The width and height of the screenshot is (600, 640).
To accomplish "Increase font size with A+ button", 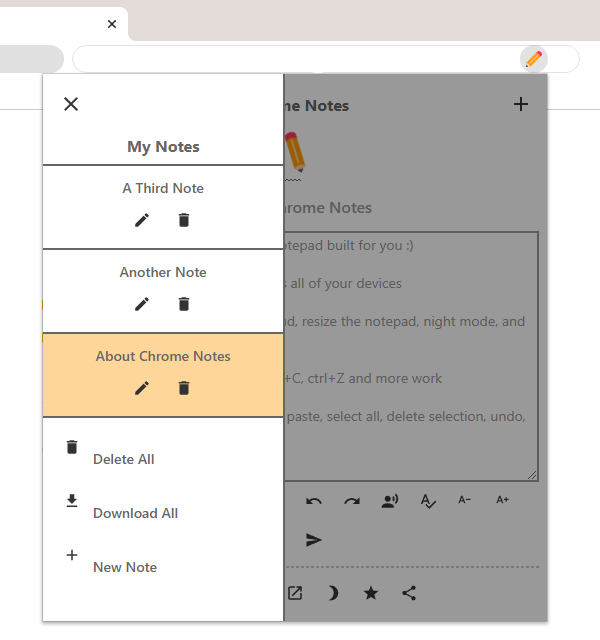I will [503, 500].
